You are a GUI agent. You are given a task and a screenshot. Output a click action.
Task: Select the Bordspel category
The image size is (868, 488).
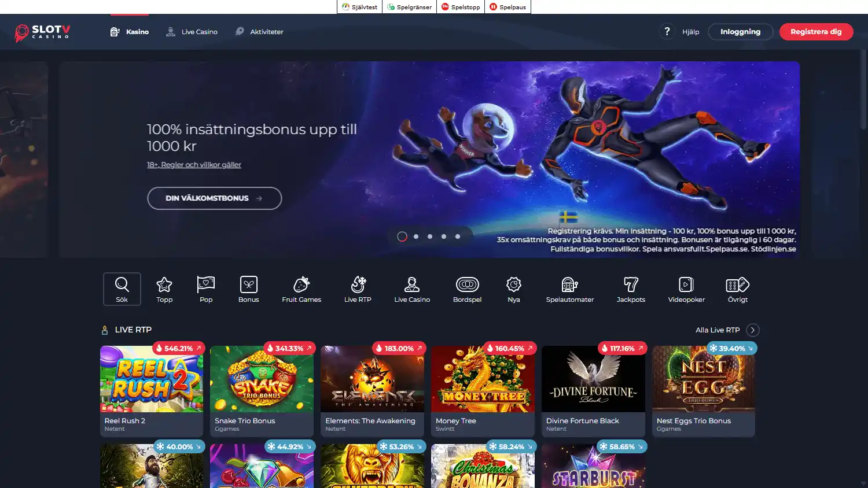(x=468, y=289)
